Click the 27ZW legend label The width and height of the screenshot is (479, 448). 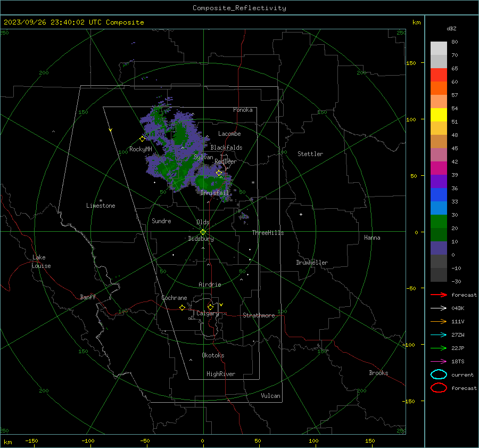click(458, 335)
